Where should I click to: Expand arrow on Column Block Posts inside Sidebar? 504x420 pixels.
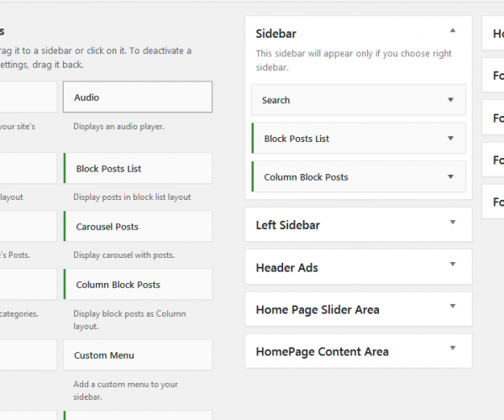tap(451, 177)
